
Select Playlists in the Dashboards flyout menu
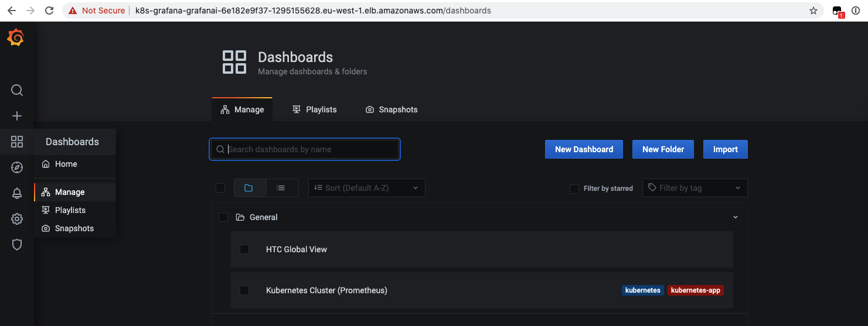pos(70,210)
